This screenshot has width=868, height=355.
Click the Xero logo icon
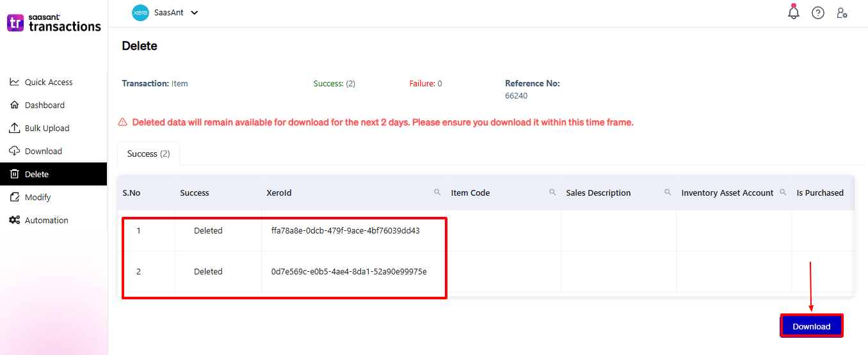click(140, 13)
